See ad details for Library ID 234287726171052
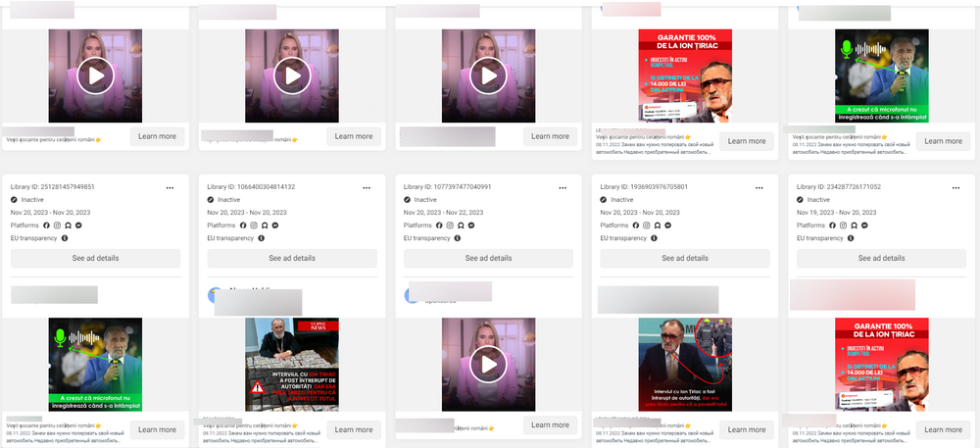The height and width of the screenshot is (448, 980). click(881, 258)
